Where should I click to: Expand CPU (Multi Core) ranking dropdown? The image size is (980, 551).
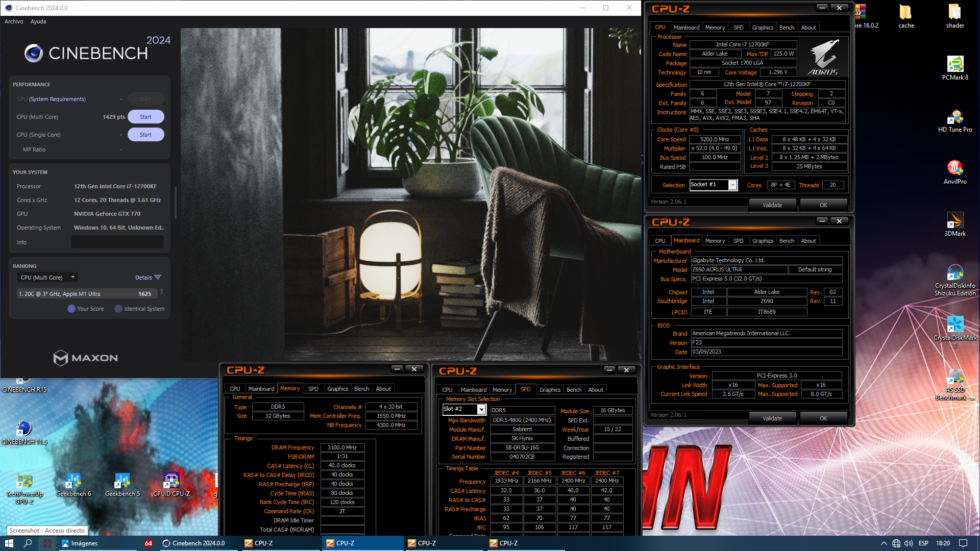(x=47, y=278)
